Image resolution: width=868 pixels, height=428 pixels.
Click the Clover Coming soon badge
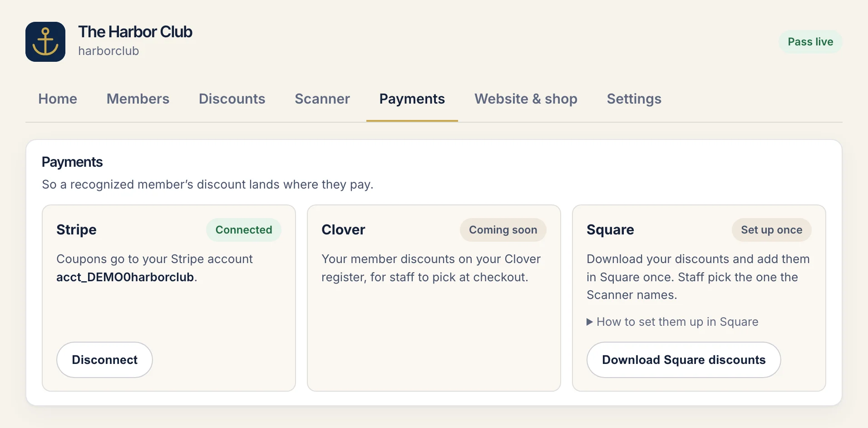pyautogui.click(x=503, y=230)
